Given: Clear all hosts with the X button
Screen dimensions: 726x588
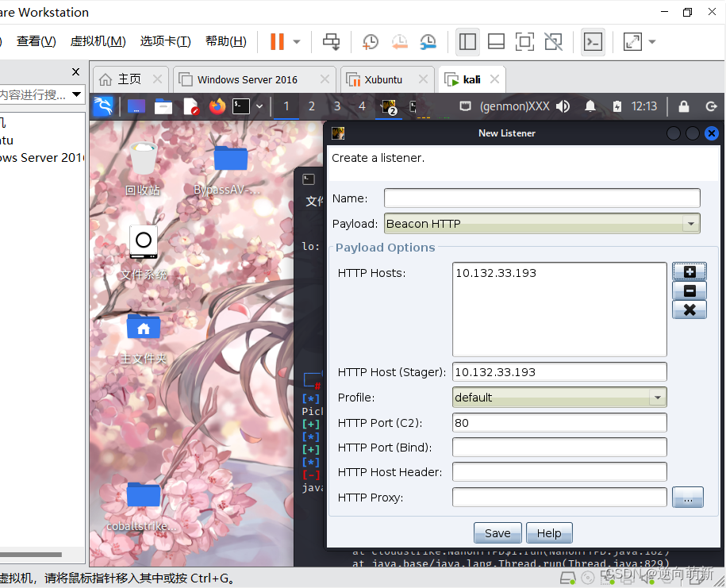Looking at the screenshot, I should pos(690,309).
